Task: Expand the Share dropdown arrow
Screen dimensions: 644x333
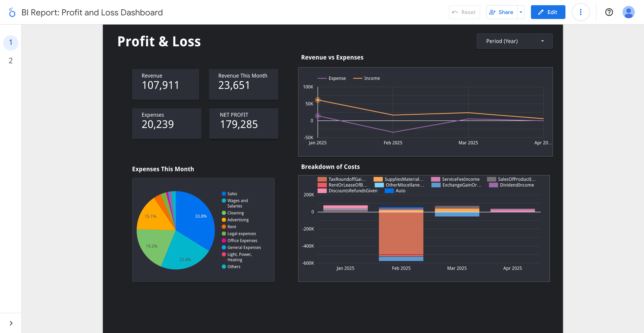Action: click(x=521, y=12)
